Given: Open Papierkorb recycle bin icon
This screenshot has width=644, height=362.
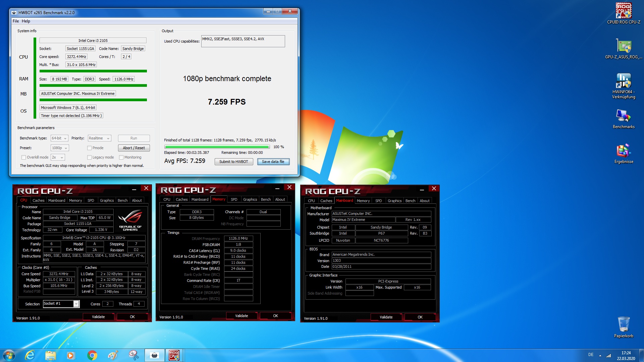Looking at the screenshot, I should [x=624, y=327].
